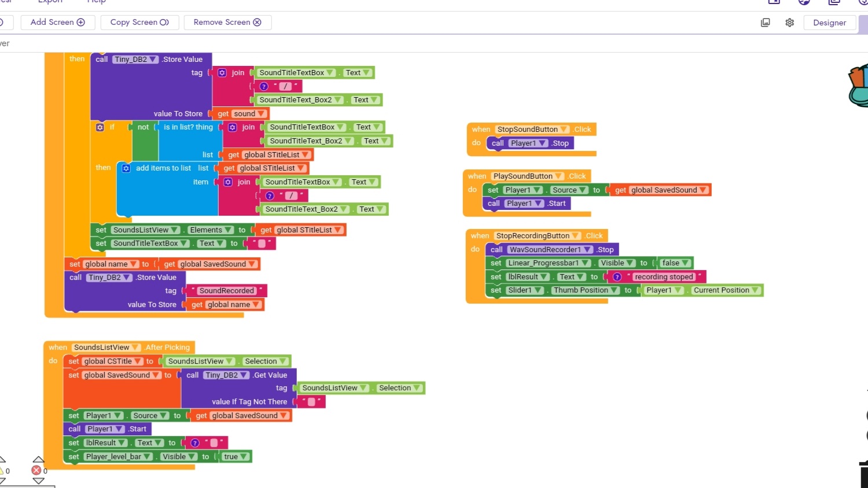Open the mutator gear on the if block
The width and height of the screenshot is (868, 488).
(x=100, y=127)
